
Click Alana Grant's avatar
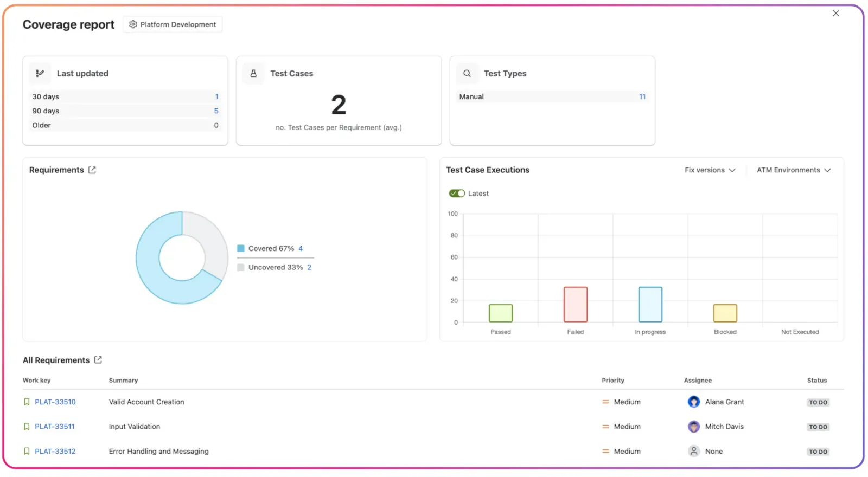tap(694, 402)
